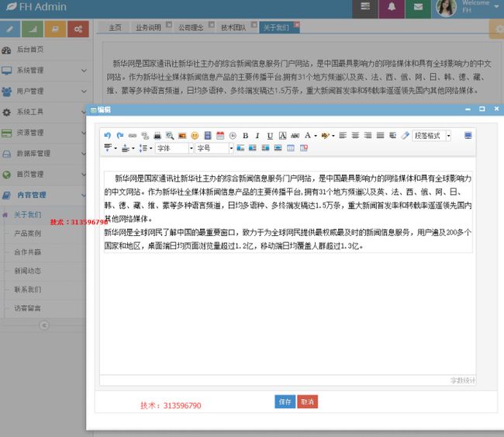Image resolution: width=504 pixels, height=437 pixels.
Task: Apply background highlight color icon
Action: 326,136
